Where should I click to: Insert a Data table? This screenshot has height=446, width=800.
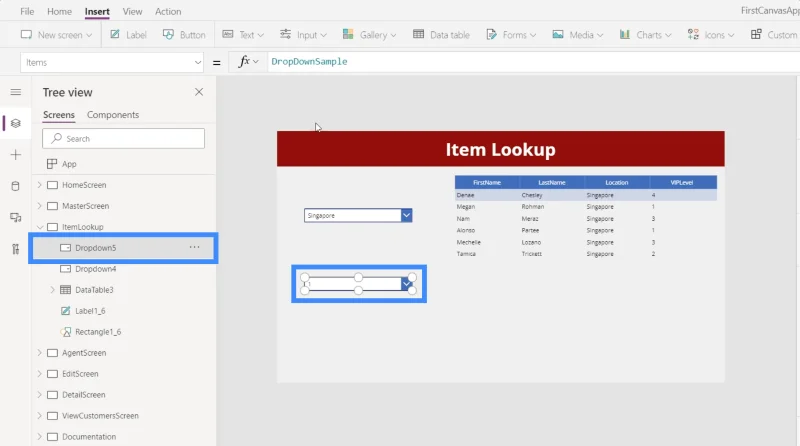point(441,35)
